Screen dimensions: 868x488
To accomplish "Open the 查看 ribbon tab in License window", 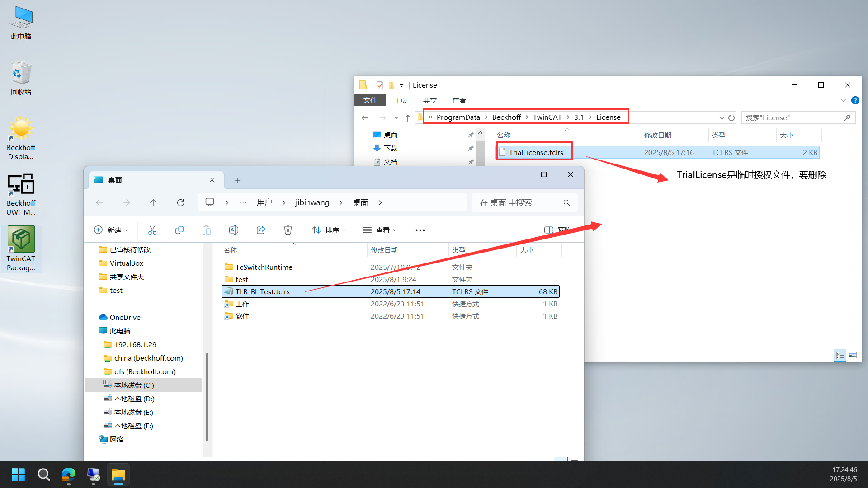I will pos(459,100).
